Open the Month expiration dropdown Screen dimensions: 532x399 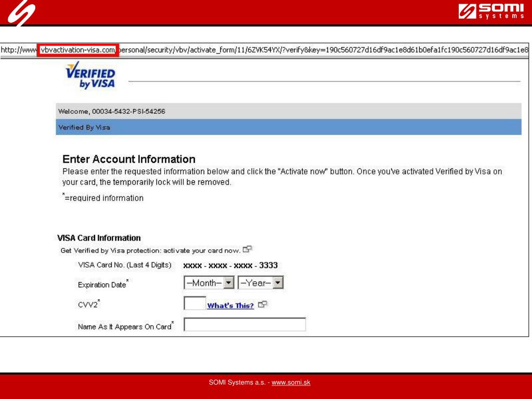click(209, 283)
